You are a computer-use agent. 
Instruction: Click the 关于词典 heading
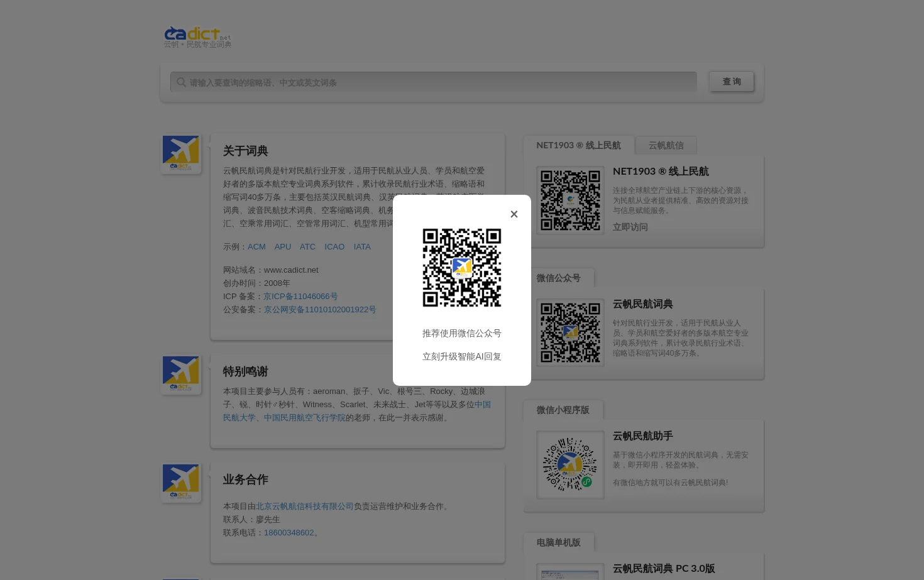245,151
